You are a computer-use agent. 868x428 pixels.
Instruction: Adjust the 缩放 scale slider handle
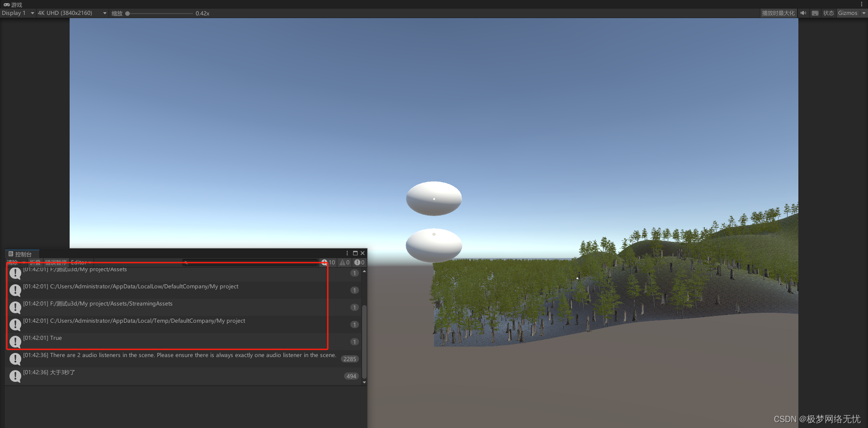[127, 14]
